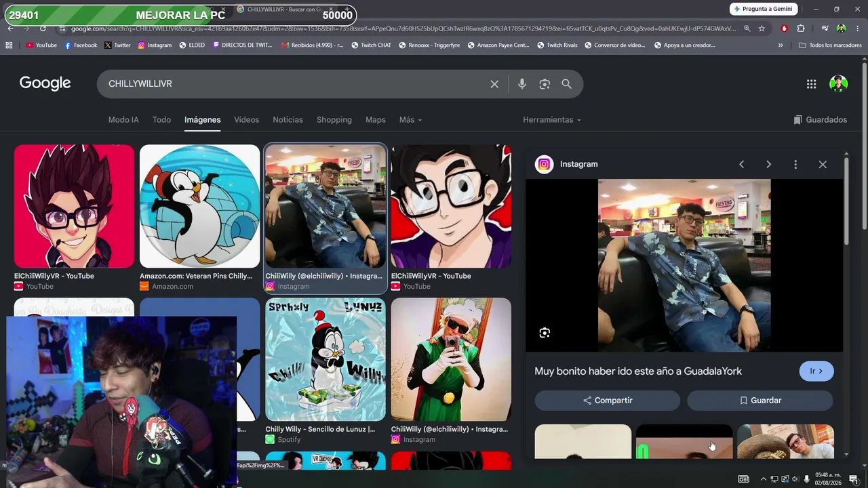This screenshot has width=868, height=488.
Task: Expand the Más search category dropdown
Action: point(410,120)
